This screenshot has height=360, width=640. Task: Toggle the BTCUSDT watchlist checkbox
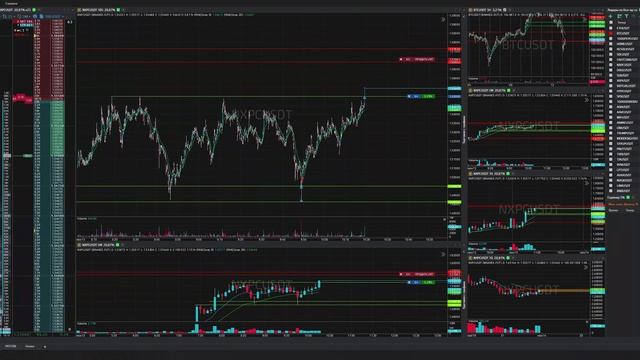tap(611, 33)
